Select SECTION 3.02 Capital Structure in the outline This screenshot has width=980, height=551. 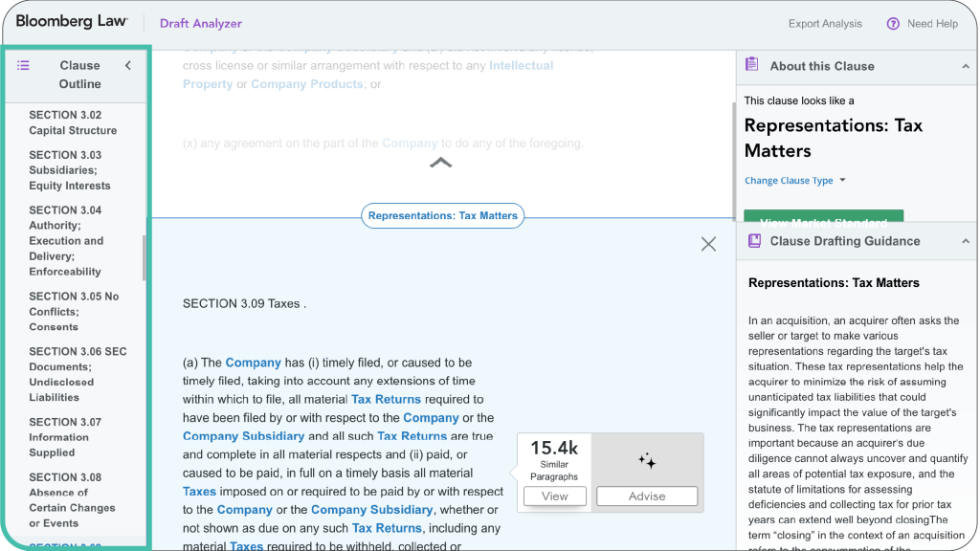coord(71,122)
